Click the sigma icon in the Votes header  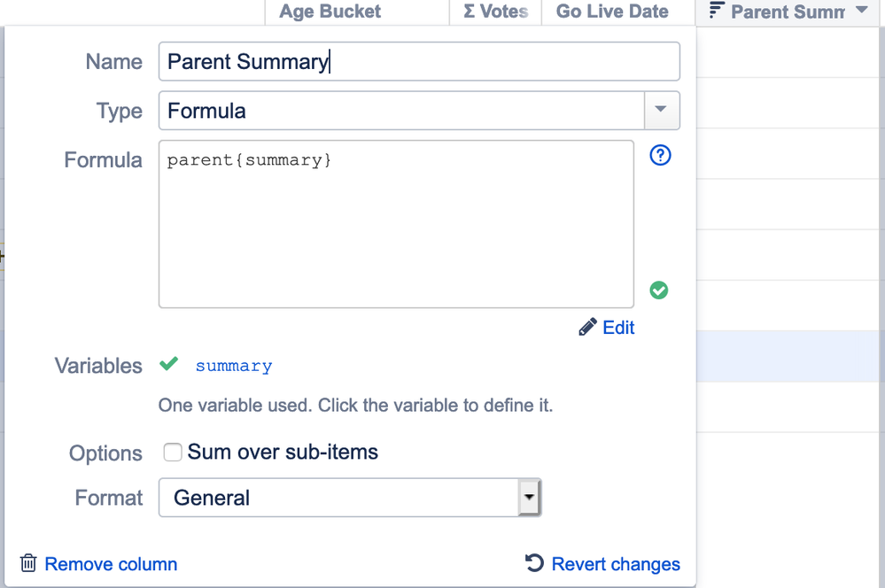point(469,12)
